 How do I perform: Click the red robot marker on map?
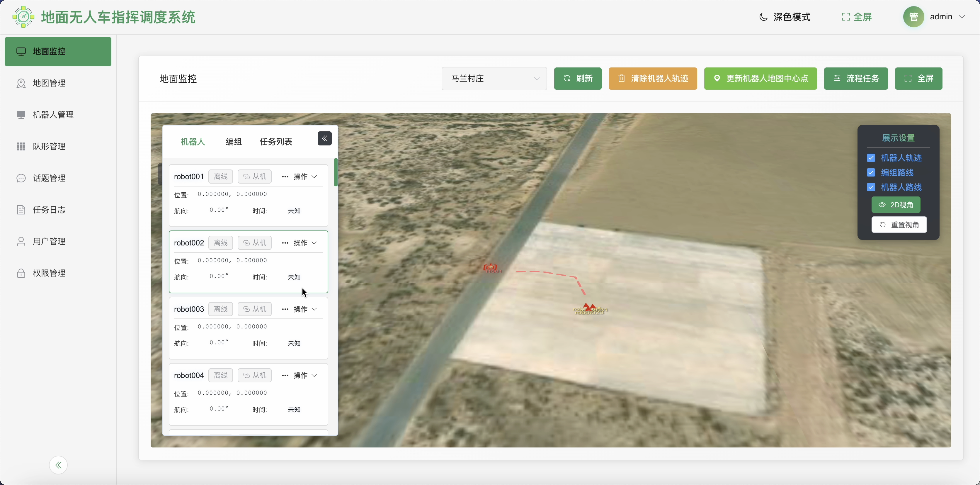pyautogui.click(x=490, y=268)
